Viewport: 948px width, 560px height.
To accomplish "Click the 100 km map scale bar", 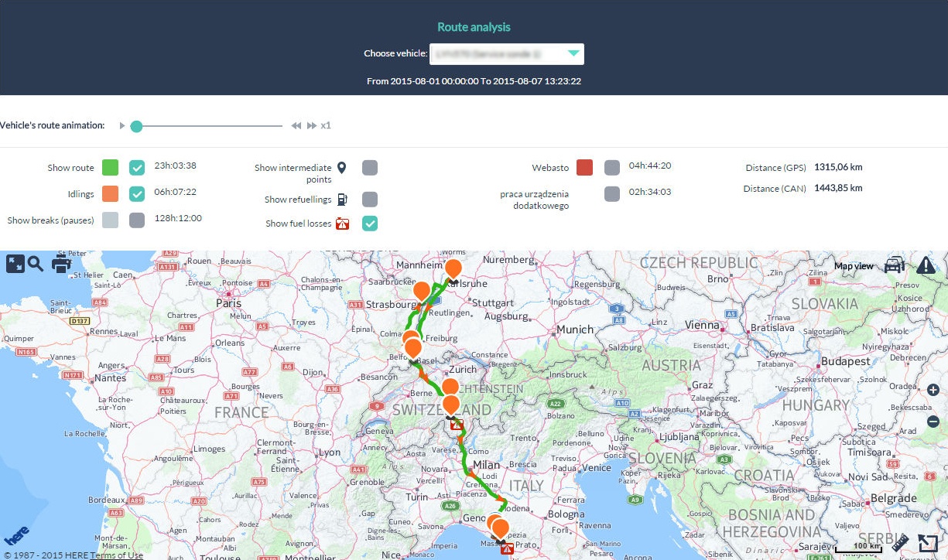I will [859, 548].
